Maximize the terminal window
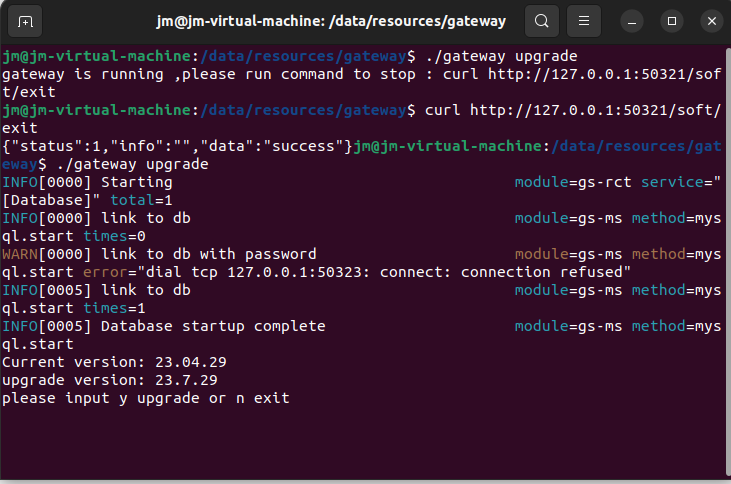731x484 pixels. coord(672,21)
